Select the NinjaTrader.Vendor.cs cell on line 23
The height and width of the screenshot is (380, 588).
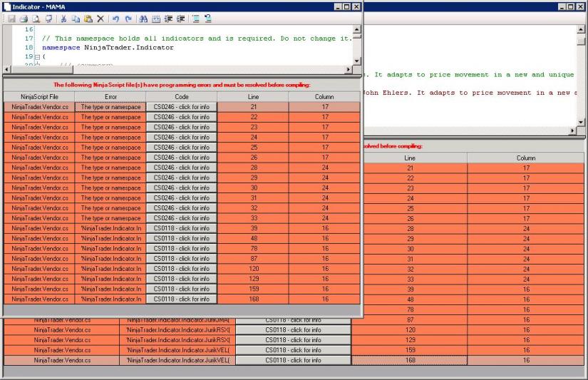click(x=39, y=127)
